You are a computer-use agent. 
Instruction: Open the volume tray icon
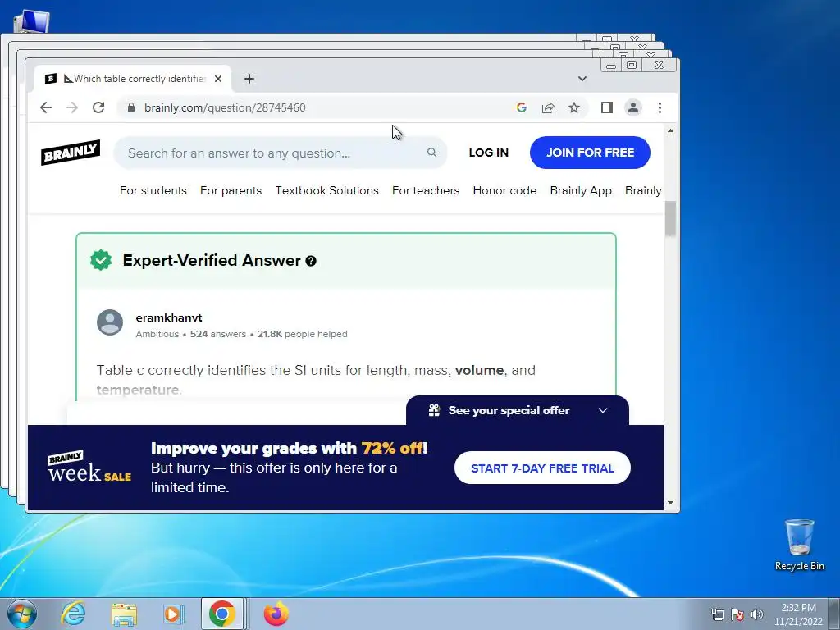(757, 614)
